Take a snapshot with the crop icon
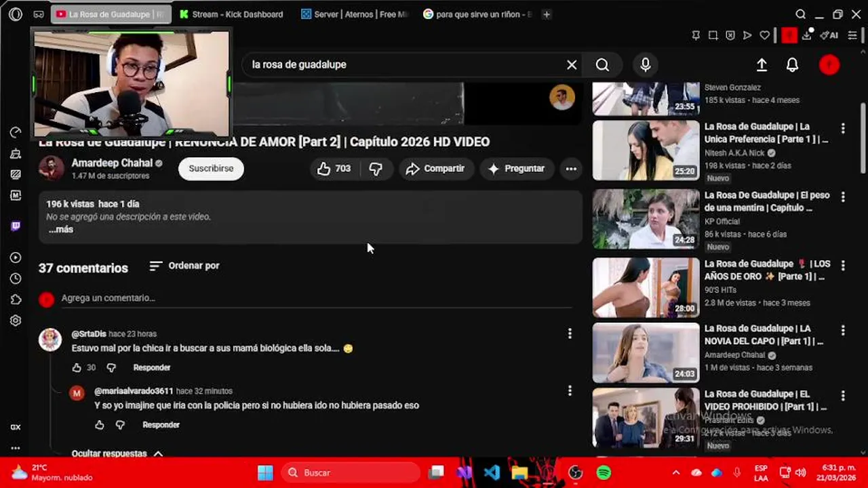 pos(713,35)
